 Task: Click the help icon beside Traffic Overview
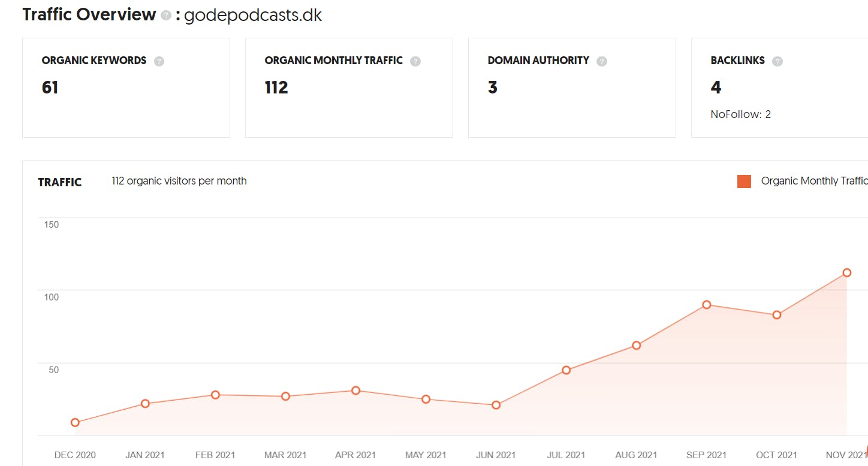(166, 16)
